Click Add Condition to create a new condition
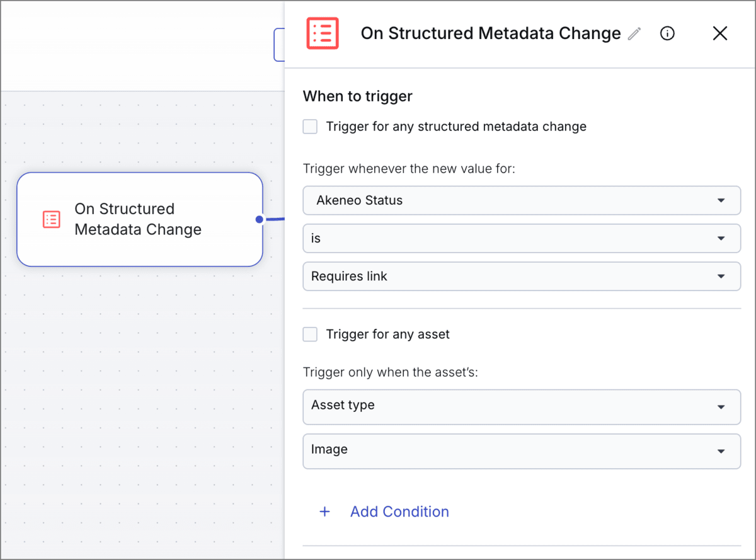Viewport: 756px width, 560px height. (x=399, y=511)
